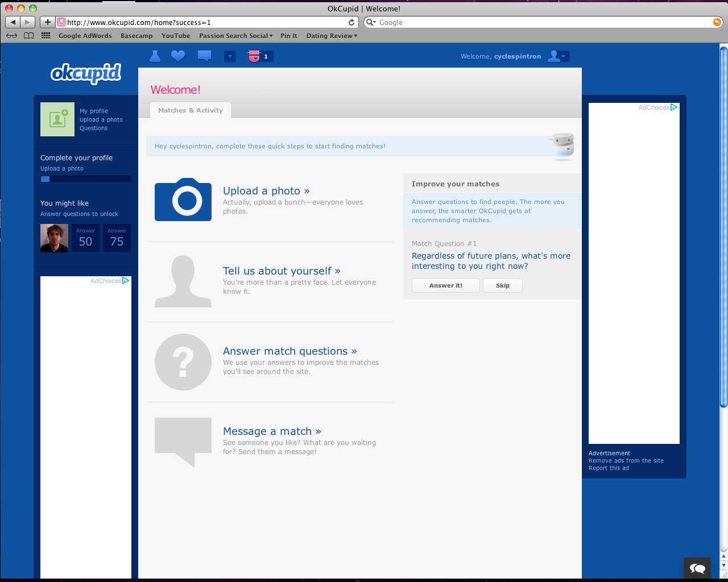
Task: Open the heart icon in top navigation
Action: (x=178, y=56)
